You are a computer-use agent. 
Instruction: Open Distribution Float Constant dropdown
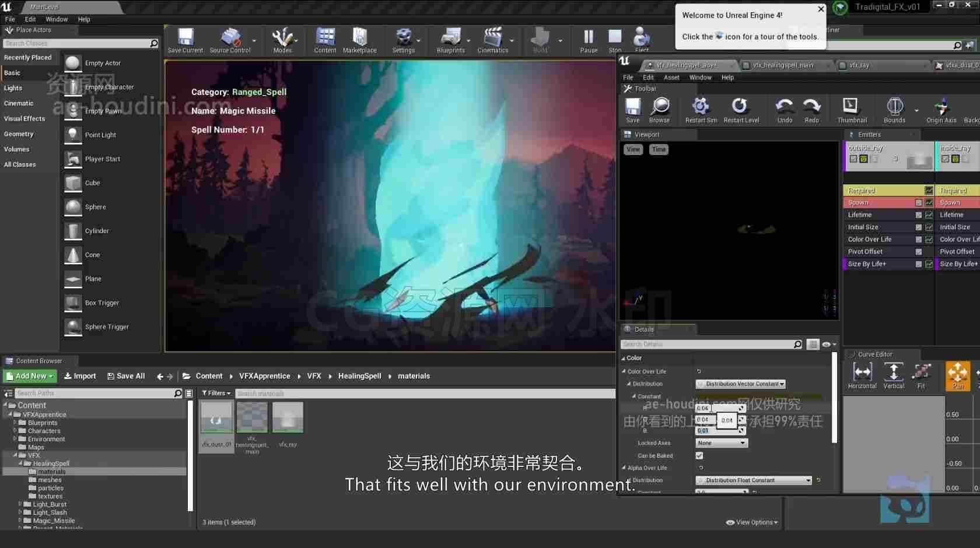[754, 480]
